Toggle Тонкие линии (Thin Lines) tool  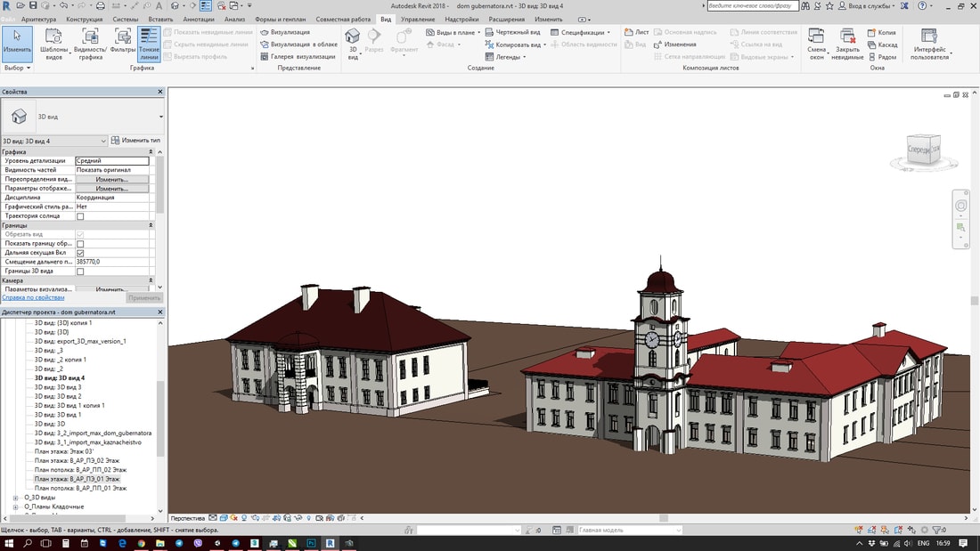pos(149,36)
